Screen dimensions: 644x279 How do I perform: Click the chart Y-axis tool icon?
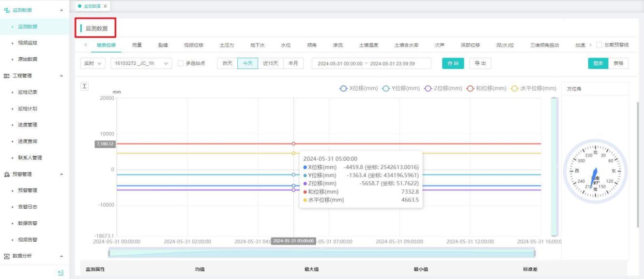pyautogui.click(x=84, y=86)
